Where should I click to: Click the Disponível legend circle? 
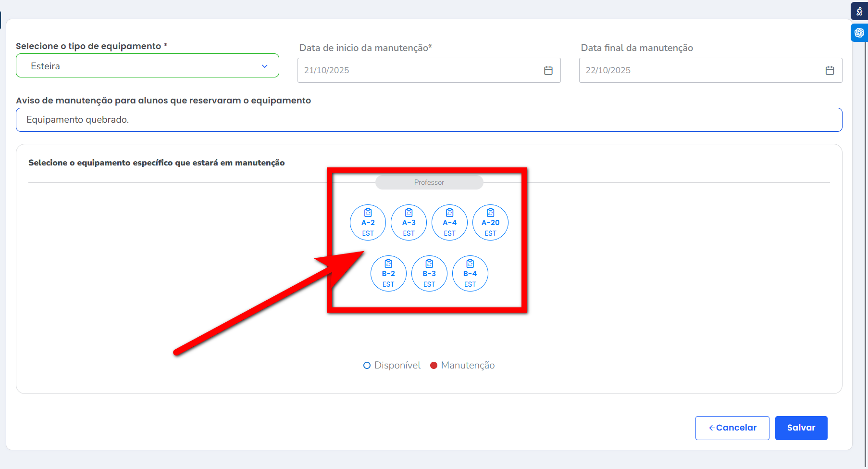367,366
